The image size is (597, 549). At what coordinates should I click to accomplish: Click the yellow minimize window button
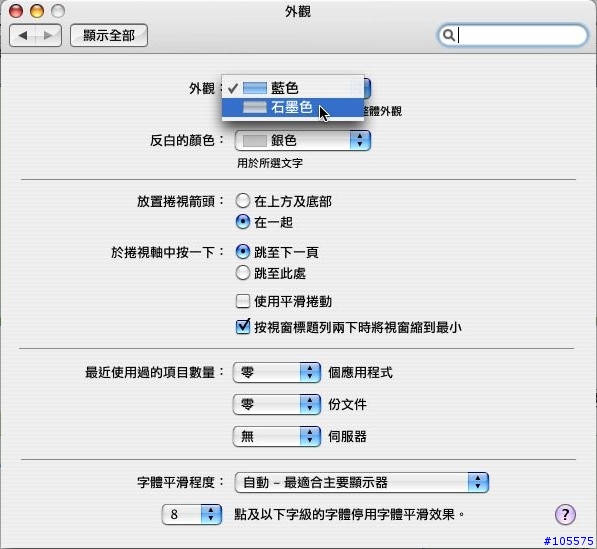pyautogui.click(x=37, y=11)
